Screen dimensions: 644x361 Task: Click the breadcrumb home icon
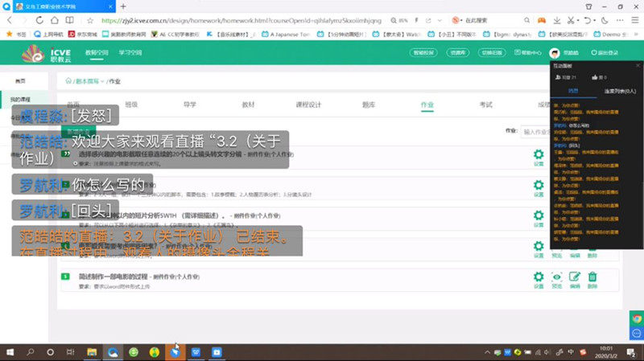[x=69, y=81]
